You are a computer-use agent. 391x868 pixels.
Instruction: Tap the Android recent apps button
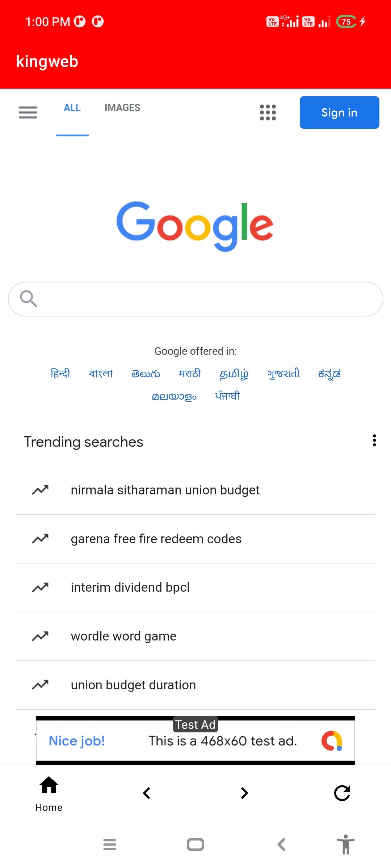click(x=110, y=844)
